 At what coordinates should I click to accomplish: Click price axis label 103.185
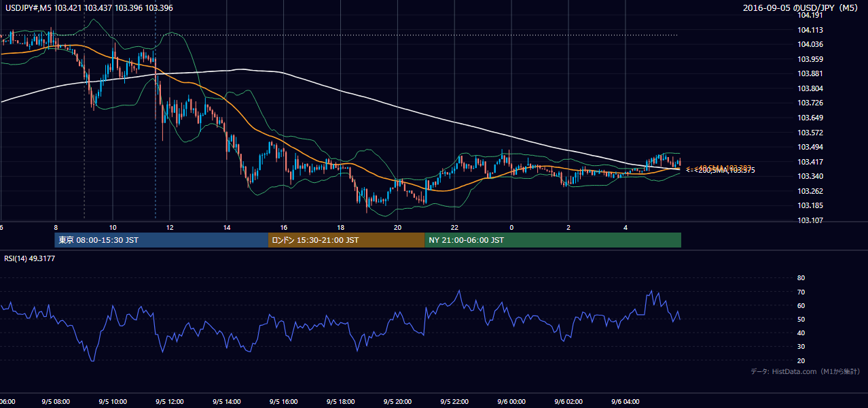[811, 205]
